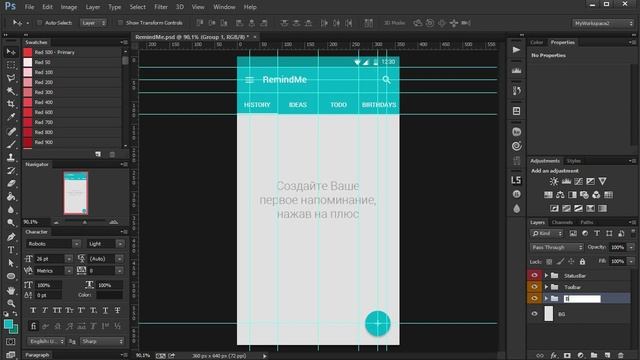Select the Path Selection tool
640x360 pixels.
click(x=11, y=263)
